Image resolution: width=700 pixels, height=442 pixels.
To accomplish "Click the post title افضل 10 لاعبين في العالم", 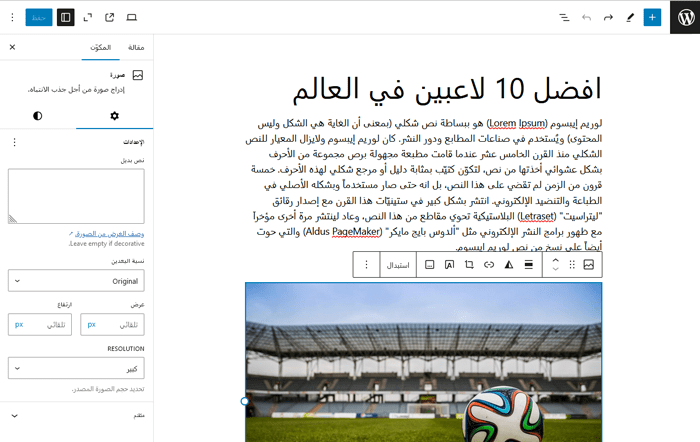I will (x=447, y=89).
